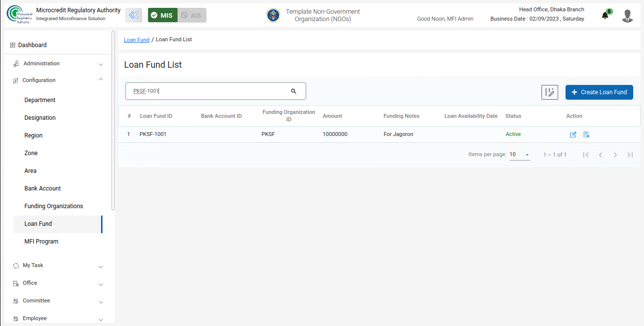Open MFI Program page
Viewport: 644px width, 326px height.
point(41,242)
